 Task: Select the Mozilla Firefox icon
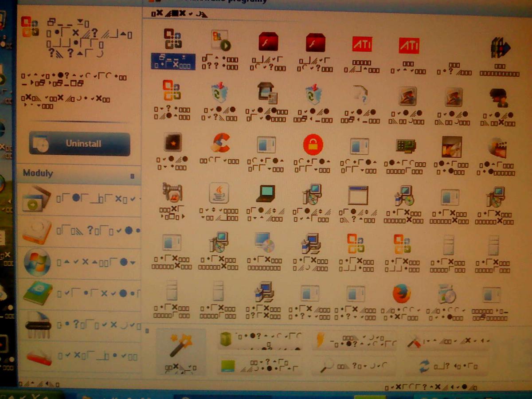click(x=402, y=293)
